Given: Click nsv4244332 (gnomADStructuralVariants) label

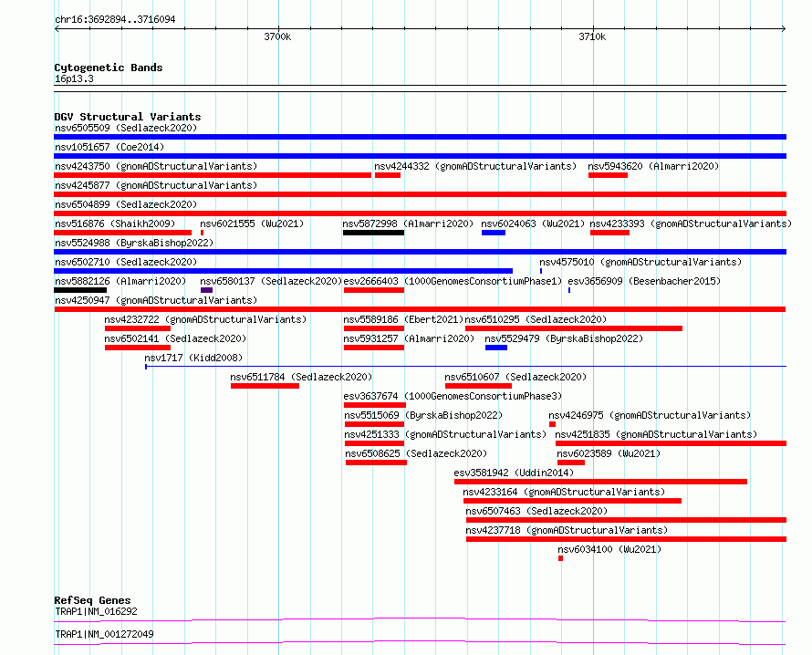Looking at the screenshot, I should pos(475,166).
